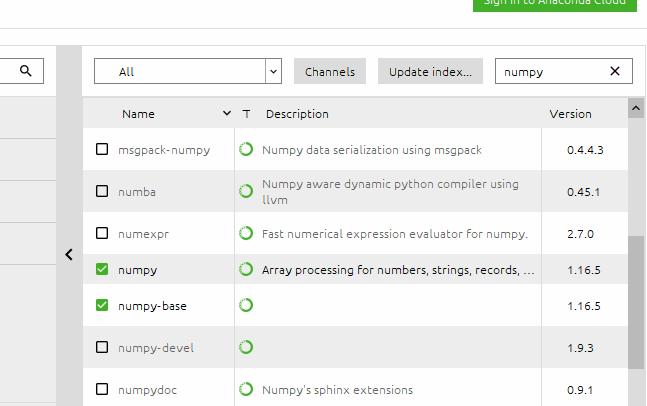Click the type icon for numpy-base
Image resolution: width=647 pixels, height=406 pixels.
(246, 305)
